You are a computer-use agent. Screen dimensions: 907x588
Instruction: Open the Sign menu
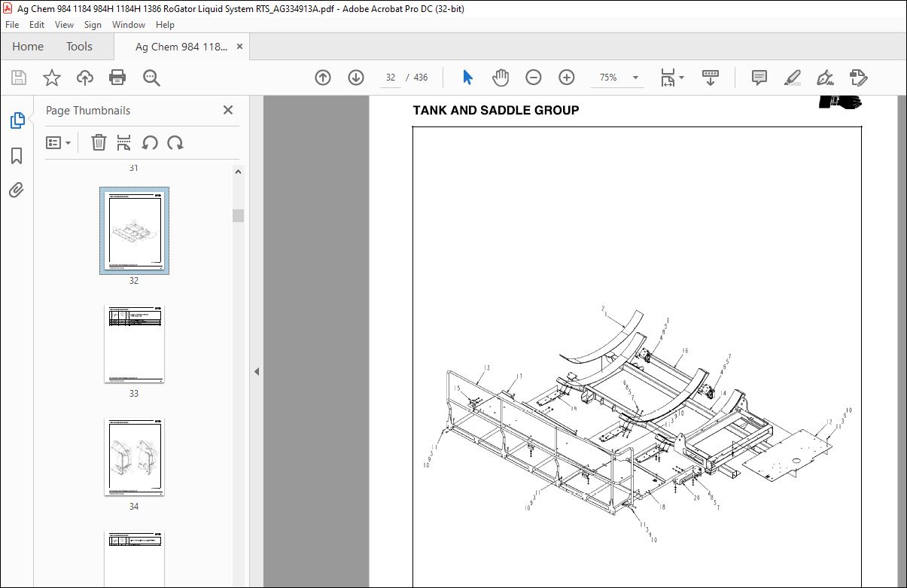[93, 25]
